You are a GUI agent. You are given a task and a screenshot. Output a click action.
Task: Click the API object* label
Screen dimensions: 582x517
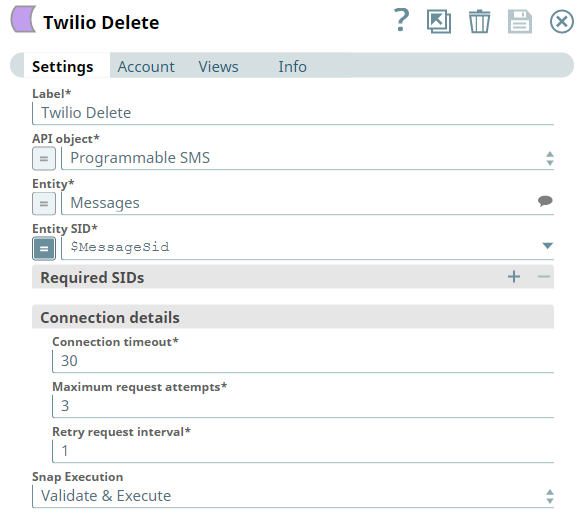coord(66,139)
